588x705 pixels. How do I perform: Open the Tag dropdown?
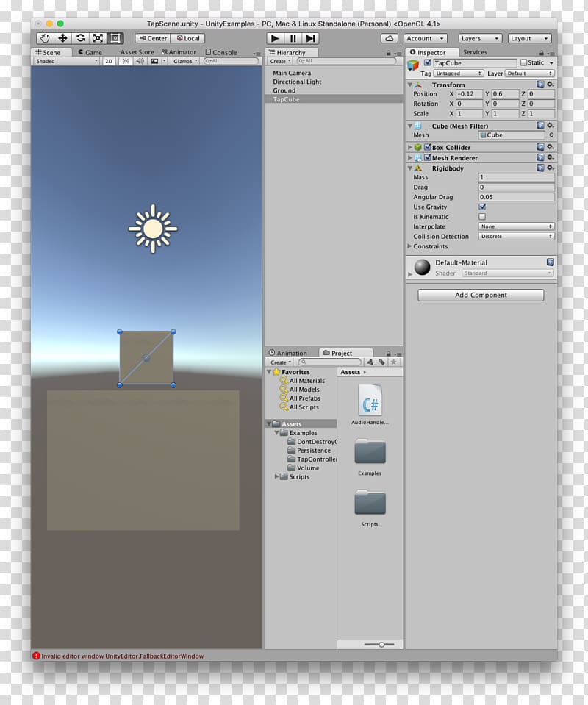pyautogui.click(x=459, y=74)
